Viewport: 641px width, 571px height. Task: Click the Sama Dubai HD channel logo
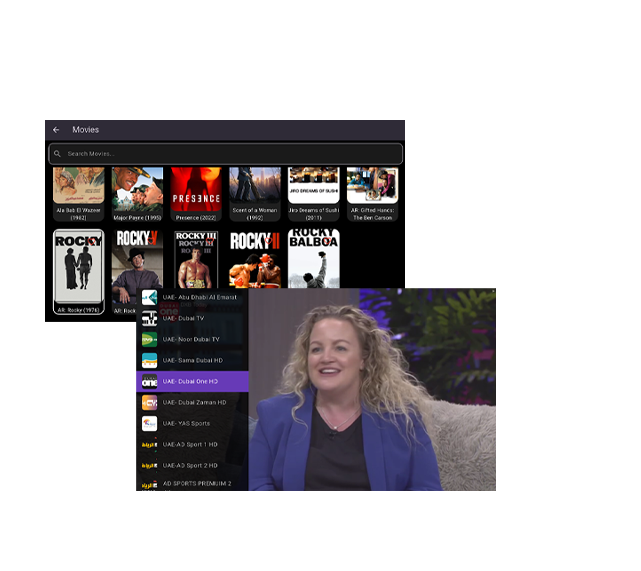149,360
